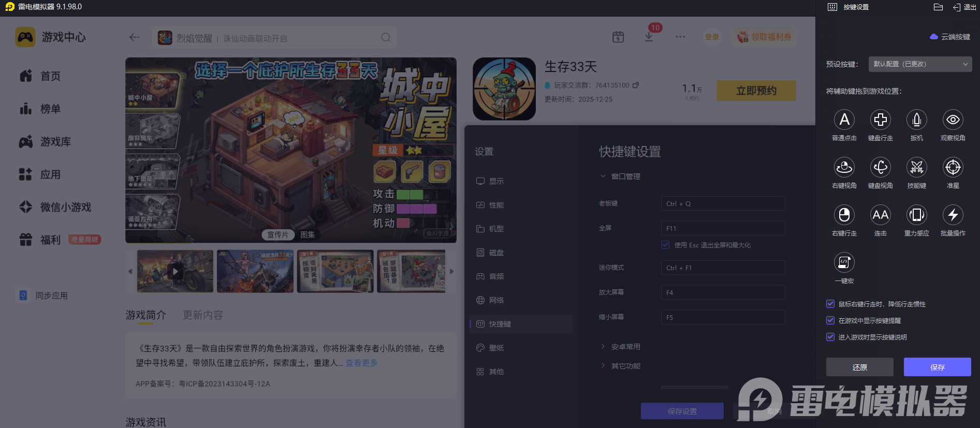Open the 预设按键 preset dropdown
This screenshot has height=428, width=980.
point(920,64)
